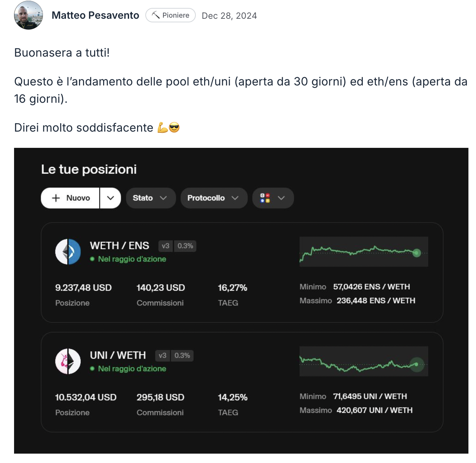Open the Matteo Pesavento profile link

95,15
